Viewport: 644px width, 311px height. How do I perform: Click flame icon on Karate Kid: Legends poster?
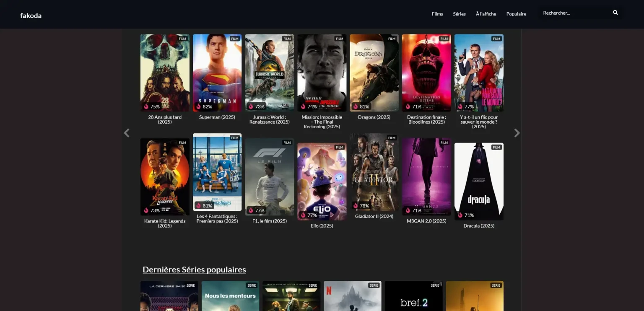146,210
